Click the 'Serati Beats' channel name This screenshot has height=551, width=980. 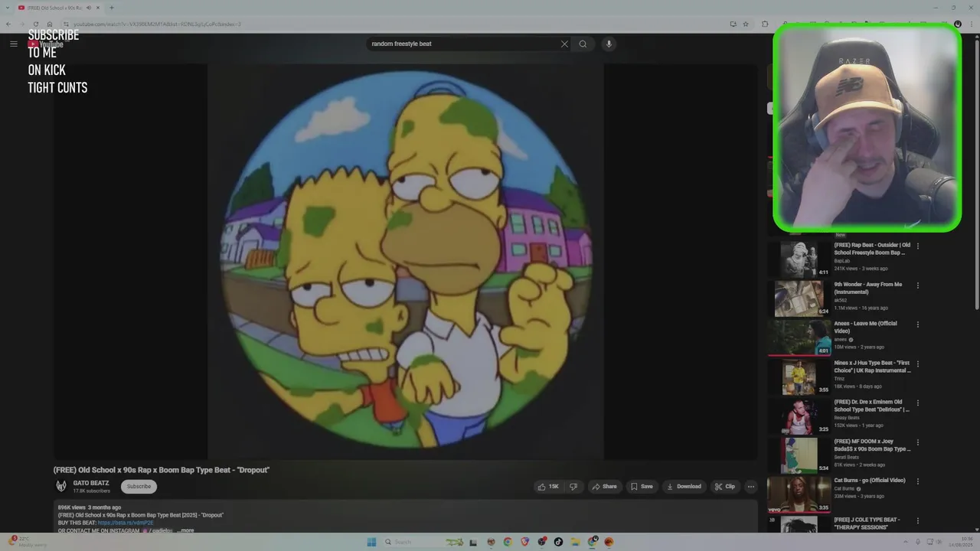(846, 457)
